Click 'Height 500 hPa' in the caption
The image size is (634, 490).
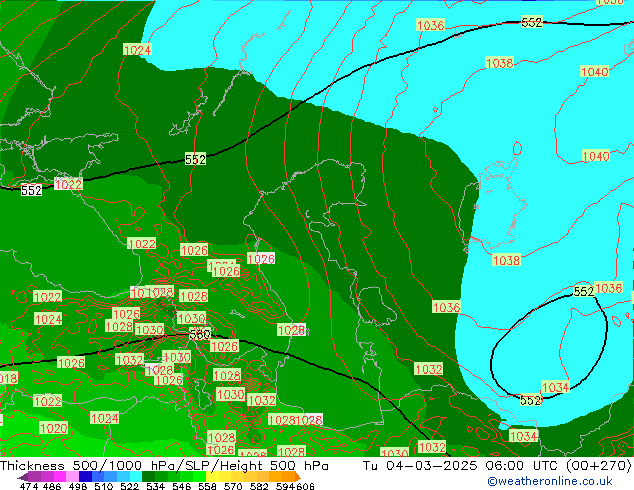283,466
